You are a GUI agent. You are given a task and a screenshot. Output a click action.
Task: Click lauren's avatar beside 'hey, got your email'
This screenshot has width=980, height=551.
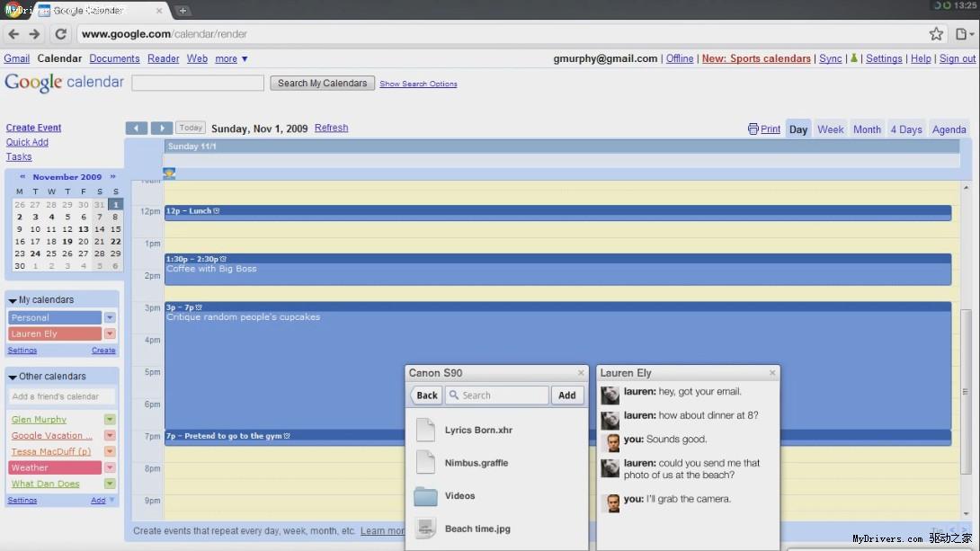point(610,395)
